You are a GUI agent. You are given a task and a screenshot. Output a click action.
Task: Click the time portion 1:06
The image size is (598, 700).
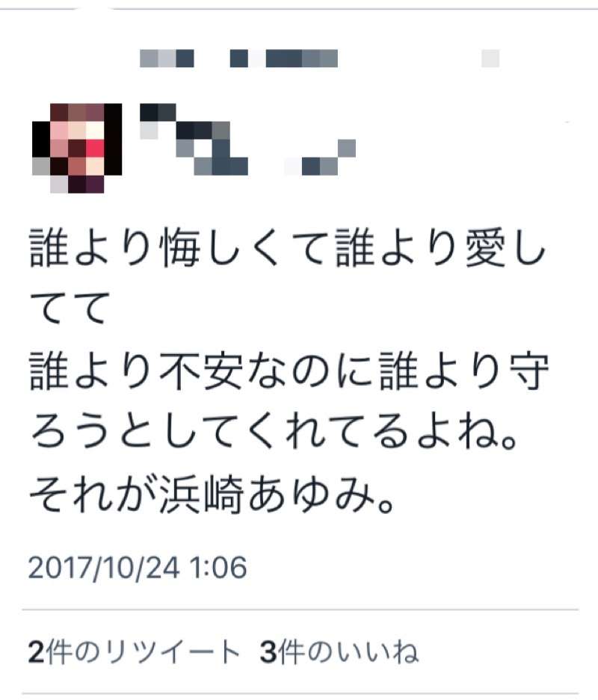click(219, 568)
